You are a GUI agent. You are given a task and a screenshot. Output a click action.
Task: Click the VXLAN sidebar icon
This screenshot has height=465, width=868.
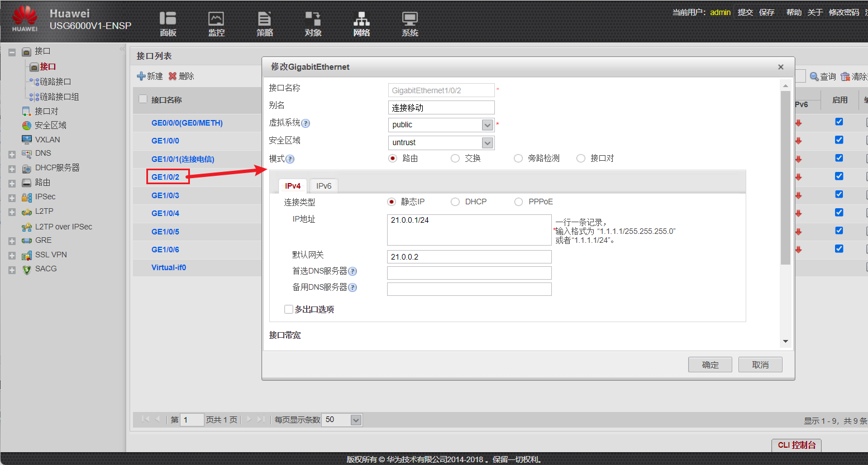(x=26, y=140)
